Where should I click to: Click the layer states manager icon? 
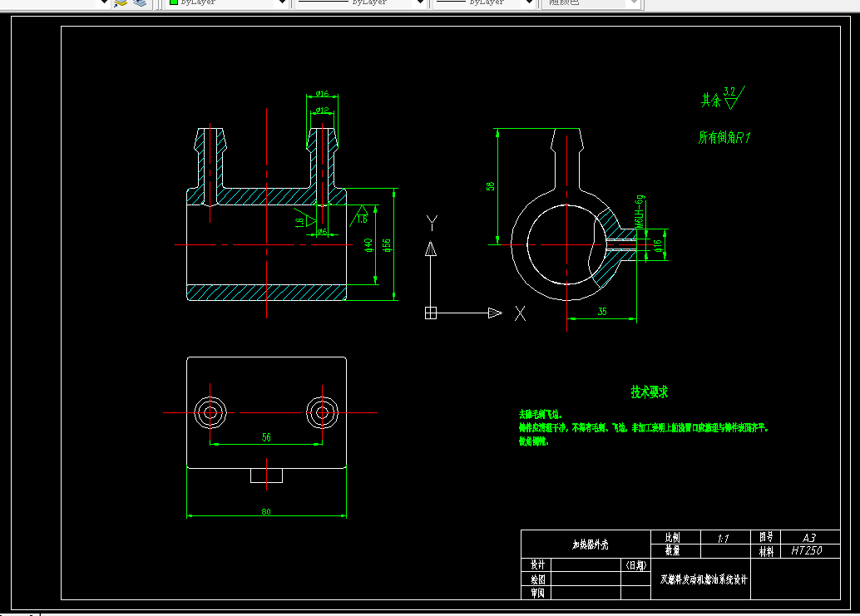point(141,2)
